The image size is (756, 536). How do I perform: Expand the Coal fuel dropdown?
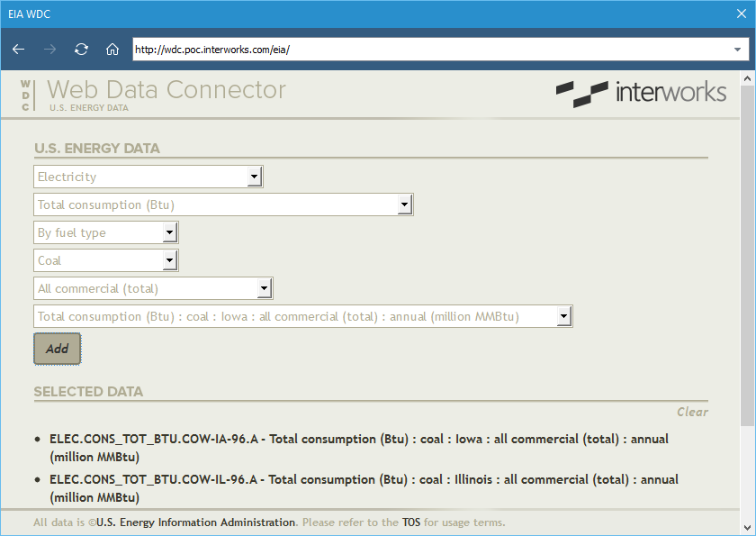106,260
